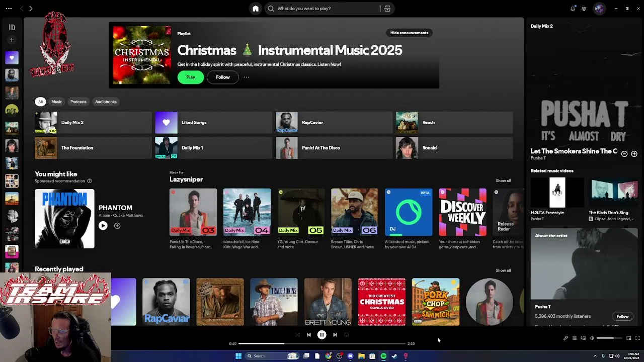644x362 pixels.
Task: Open RapCaviar shortcut tile
Action: (x=334, y=123)
